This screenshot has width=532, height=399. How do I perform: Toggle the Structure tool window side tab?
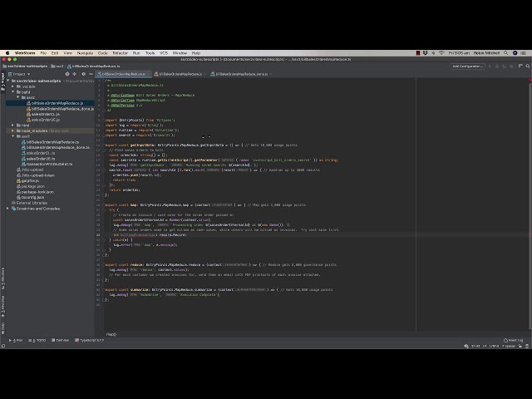(3, 278)
